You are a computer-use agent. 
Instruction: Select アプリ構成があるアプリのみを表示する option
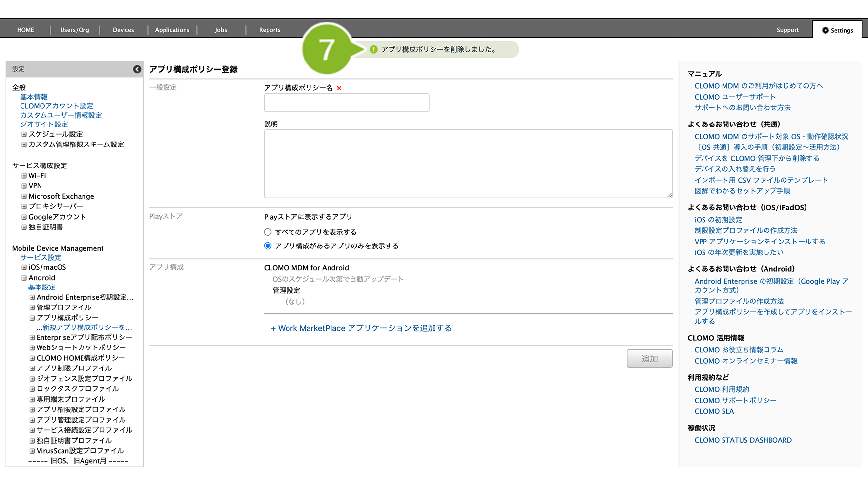coord(268,246)
